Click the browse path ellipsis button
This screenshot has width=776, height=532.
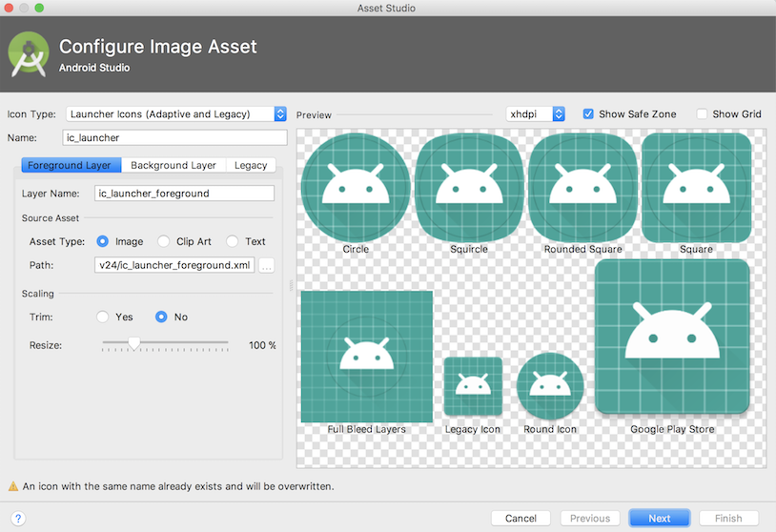pyautogui.click(x=267, y=266)
